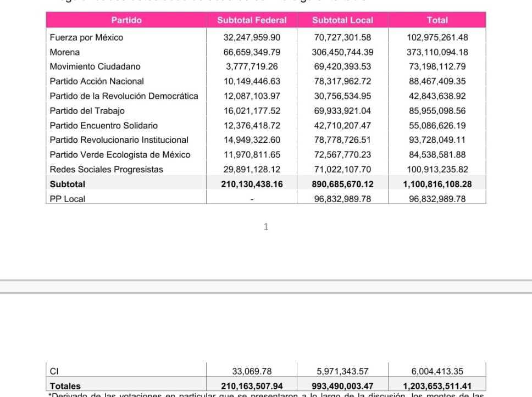This screenshot has height=397, width=532.
Task: Select the bold 'Totales' row label
Action: [x=65, y=386]
